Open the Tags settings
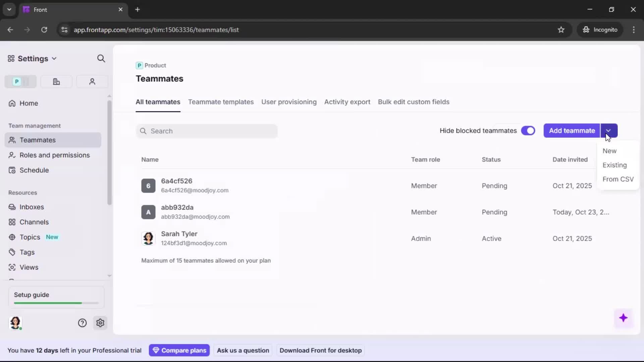 (x=26, y=252)
